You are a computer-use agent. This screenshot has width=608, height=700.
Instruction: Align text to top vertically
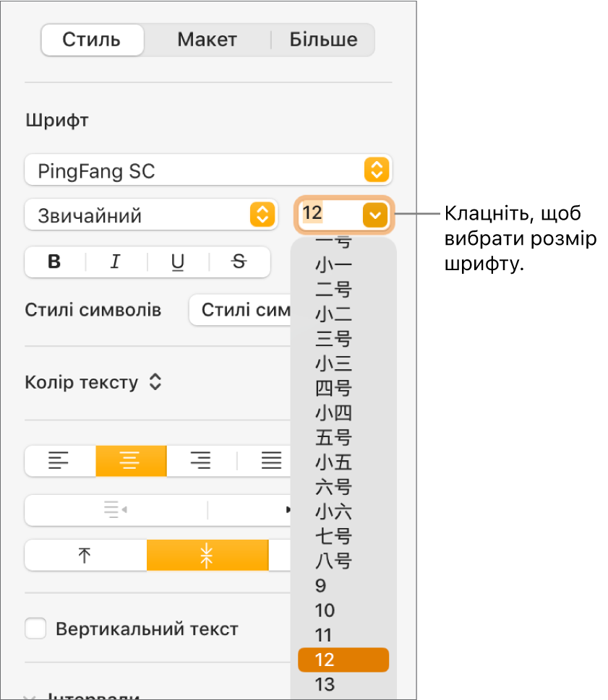point(85,556)
